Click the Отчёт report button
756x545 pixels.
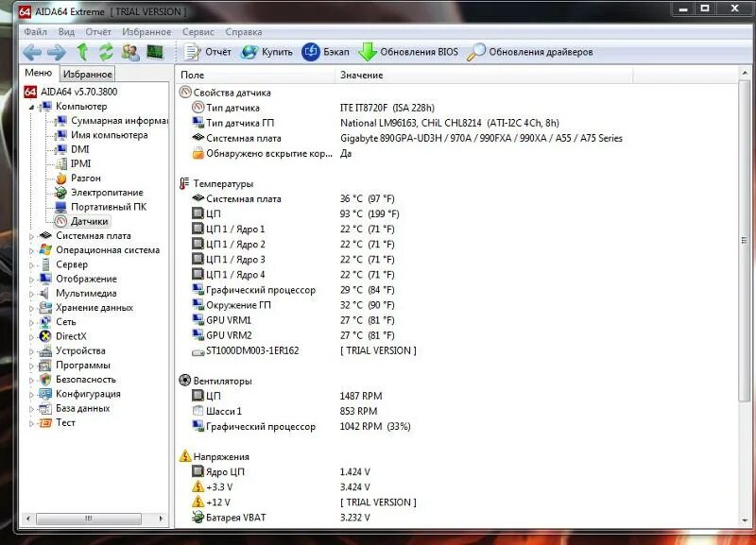tap(208, 52)
